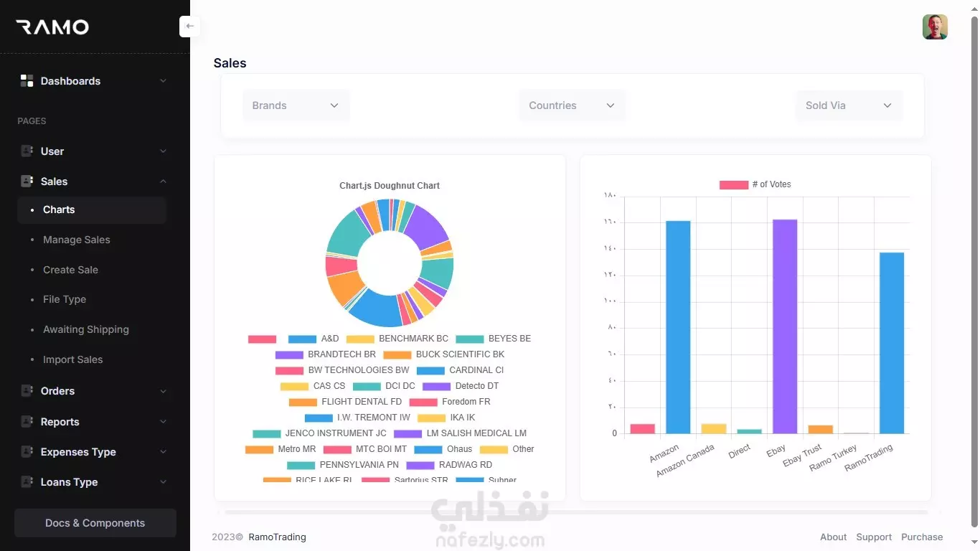Toggle BRANDTECH BR legend swatch
980x551 pixels.
pyautogui.click(x=289, y=355)
